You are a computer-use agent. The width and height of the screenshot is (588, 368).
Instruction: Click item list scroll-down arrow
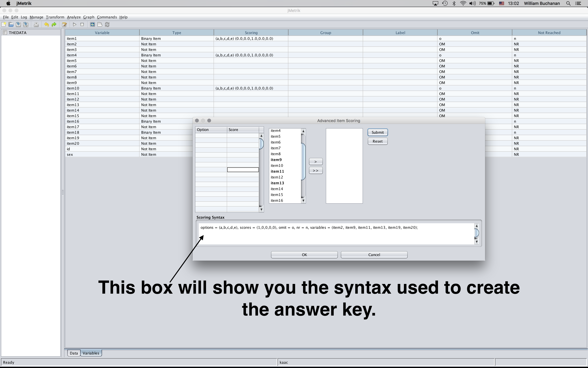point(303,201)
